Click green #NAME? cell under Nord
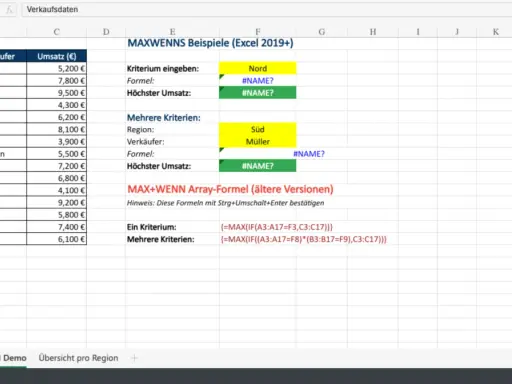 [x=258, y=93]
